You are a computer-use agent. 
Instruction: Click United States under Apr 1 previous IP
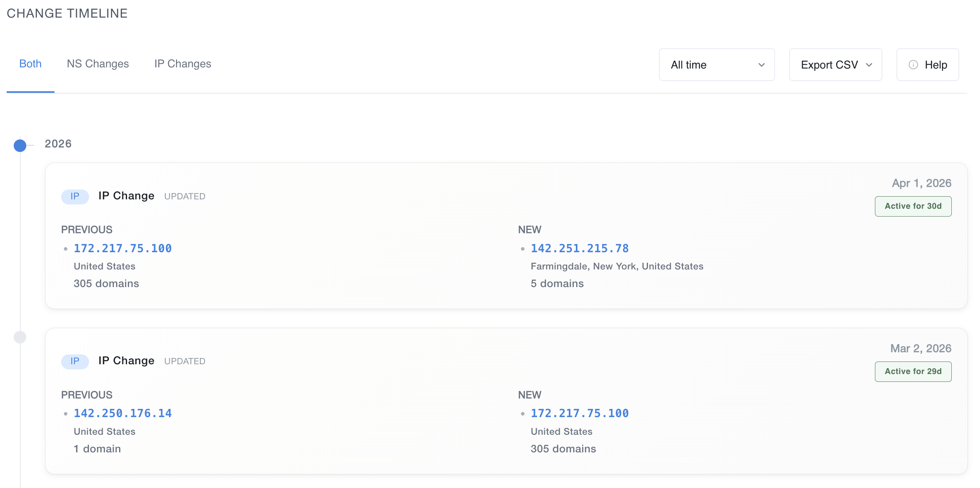(x=104, y=266)
